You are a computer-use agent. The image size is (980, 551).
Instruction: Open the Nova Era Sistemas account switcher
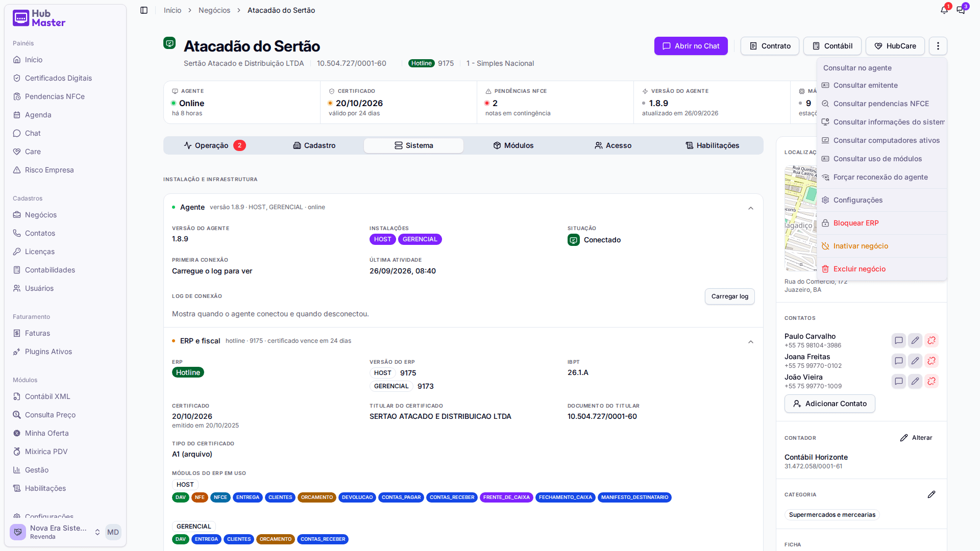(x=56, y=532)
